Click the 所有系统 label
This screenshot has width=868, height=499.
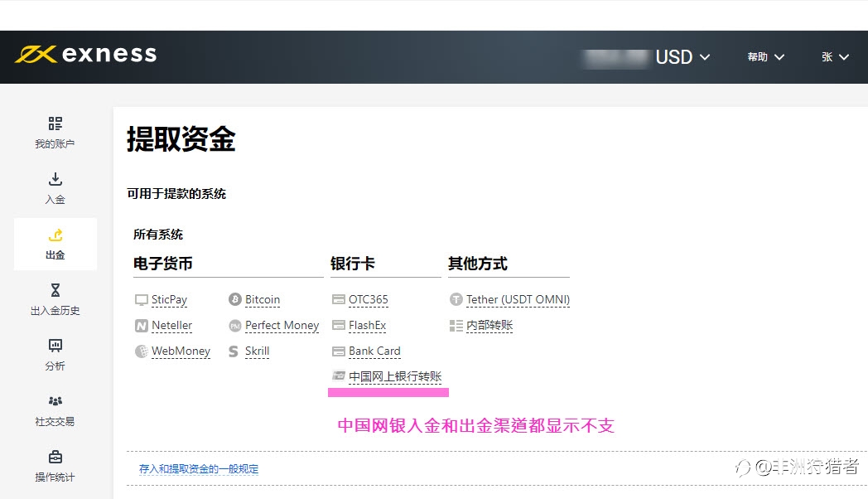pos(157,235)
